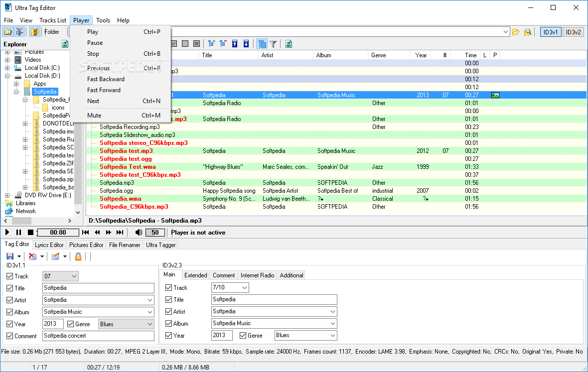Click the playback position bar showing 00:00
The width and height of the screenshot is (588, 372).
coord(58,232)
